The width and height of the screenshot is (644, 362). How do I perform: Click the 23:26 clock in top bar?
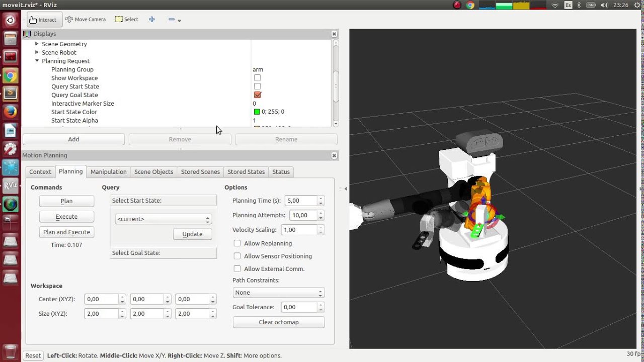621,5
